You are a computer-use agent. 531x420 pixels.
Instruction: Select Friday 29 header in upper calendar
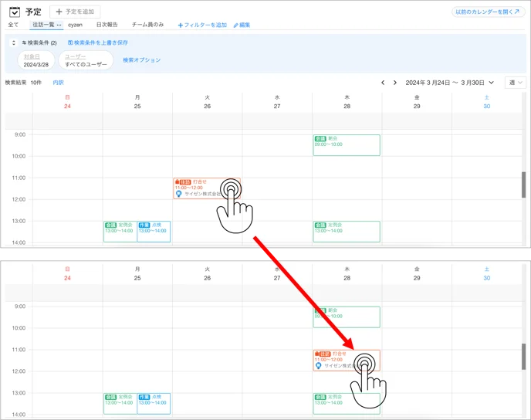point(417,102)
